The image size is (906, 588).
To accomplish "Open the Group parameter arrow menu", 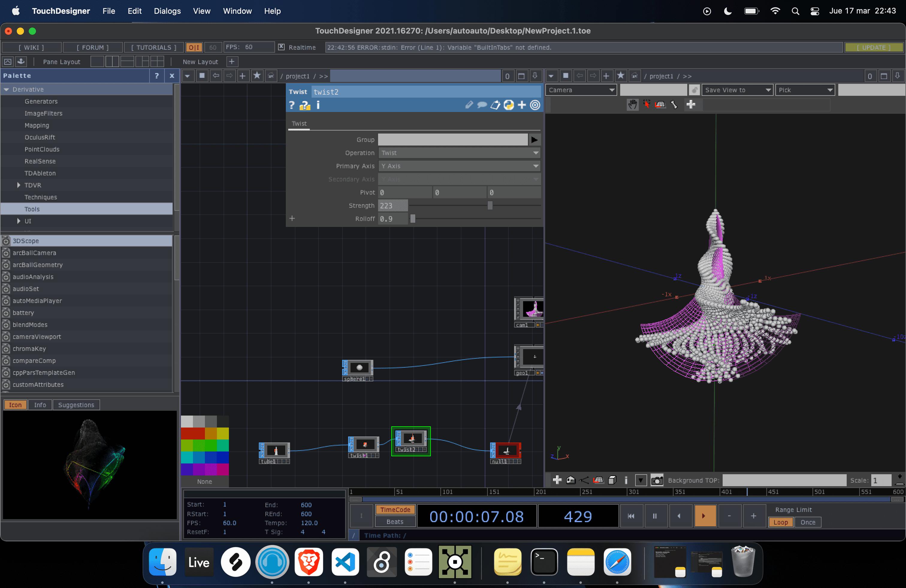I will point(534,140).
